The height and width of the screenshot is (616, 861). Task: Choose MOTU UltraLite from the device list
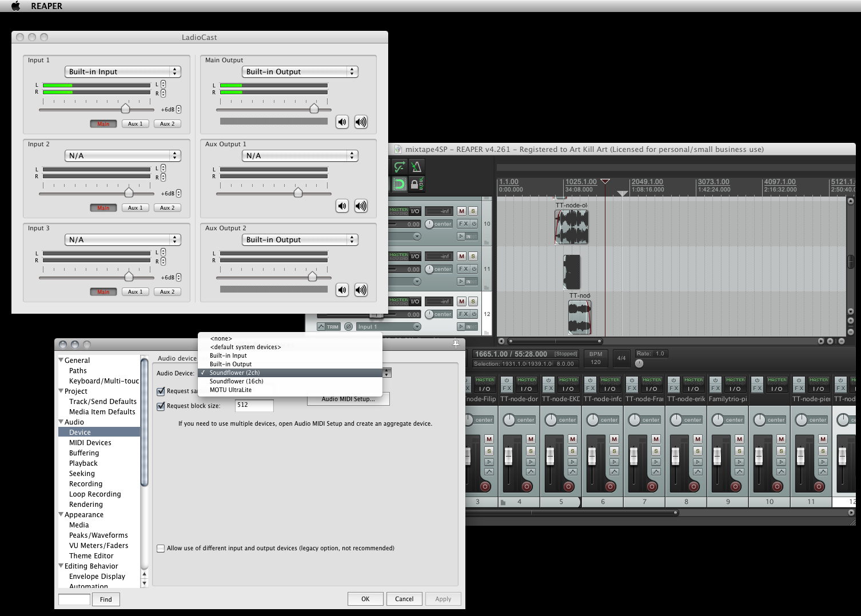point(230,390)
